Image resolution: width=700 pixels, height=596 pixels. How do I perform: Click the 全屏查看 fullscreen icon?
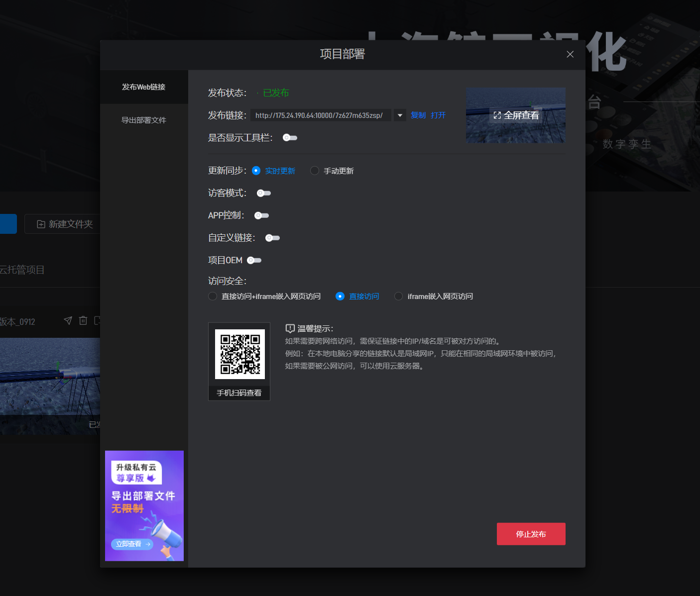(x=497, y=115)
